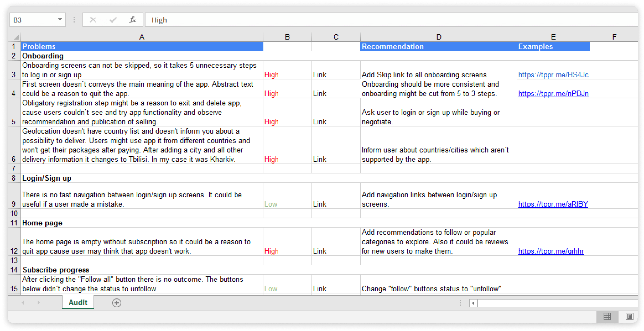Open the https://tppr.me/HS4Jc link
The height and width of the screenshot is (331, 644).
pyautogui.click(x=553, y=75)
